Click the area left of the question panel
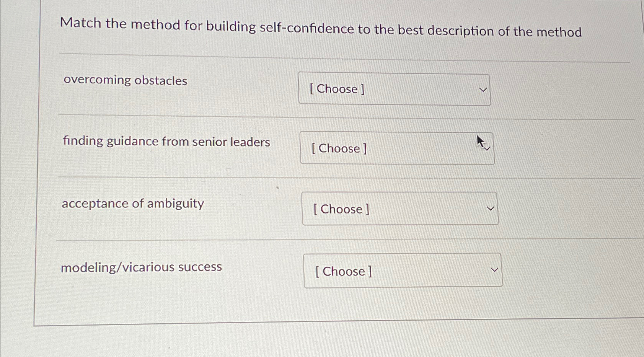 tap(17, 172)
